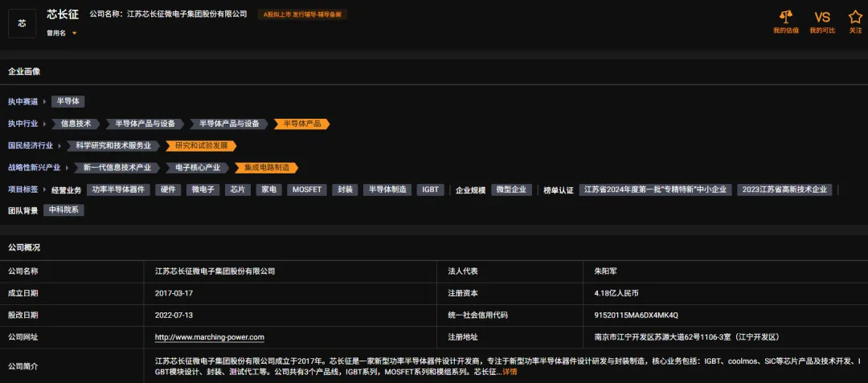Click the 4.18亿人民币 registered capital
This screenshot has width=868, height=383.
(616, 293)
